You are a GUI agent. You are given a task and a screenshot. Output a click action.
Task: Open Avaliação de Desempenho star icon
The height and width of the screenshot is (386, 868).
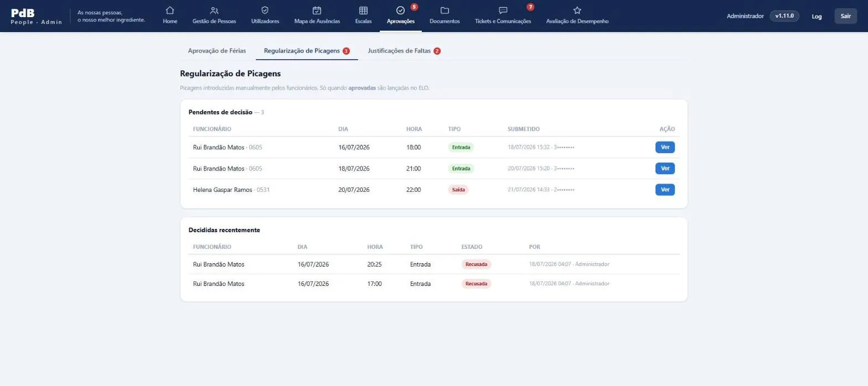pyautogui.click(x=577, y=11)
